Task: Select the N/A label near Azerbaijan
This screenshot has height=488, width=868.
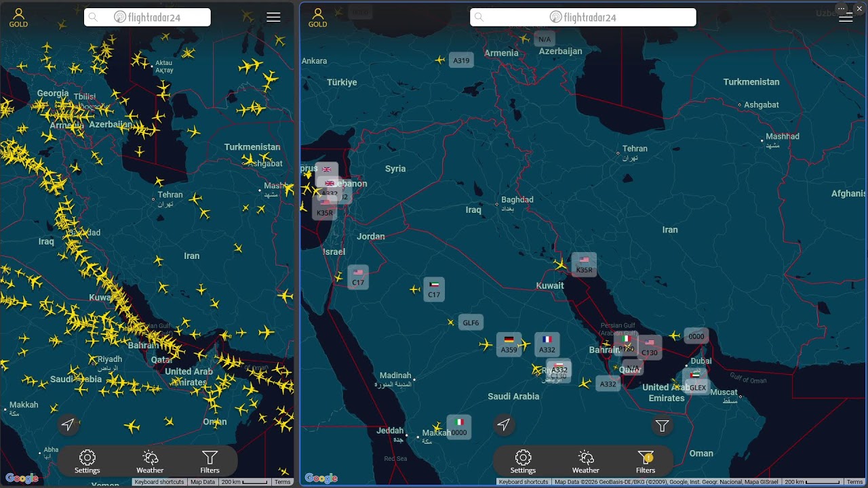Action: point(545,39)
